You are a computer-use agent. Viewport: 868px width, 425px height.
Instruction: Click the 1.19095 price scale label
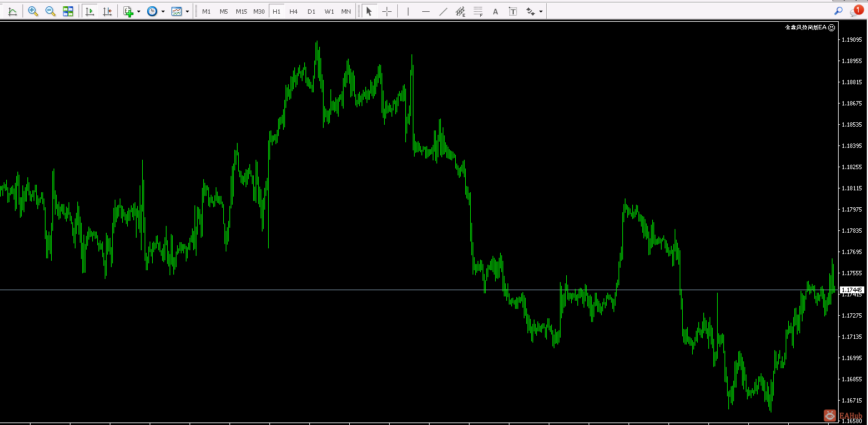pyautogui.click(x=851, y=39)
